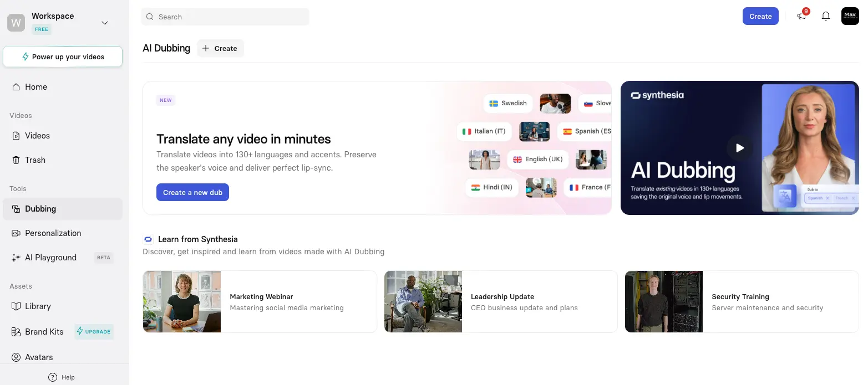The image size is (868, 385).
Task: Click the Home house icon
Action: tap(16, 87)
